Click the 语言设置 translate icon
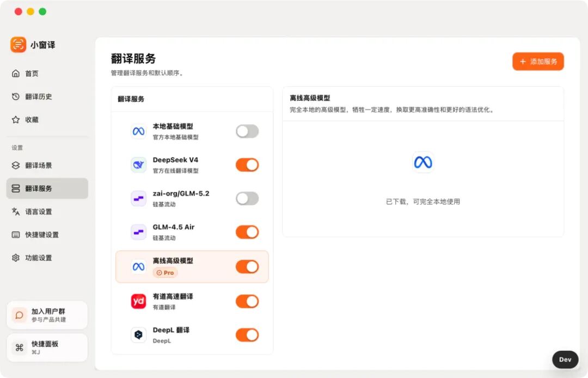 coord(16,211)
